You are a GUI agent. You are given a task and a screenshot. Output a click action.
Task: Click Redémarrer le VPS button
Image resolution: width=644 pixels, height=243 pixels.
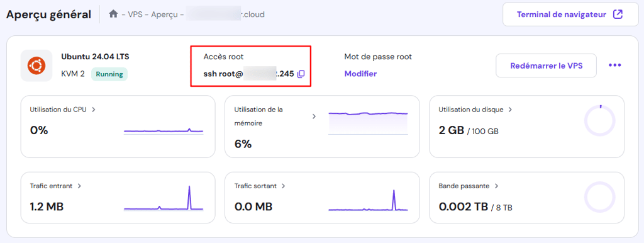546,65
